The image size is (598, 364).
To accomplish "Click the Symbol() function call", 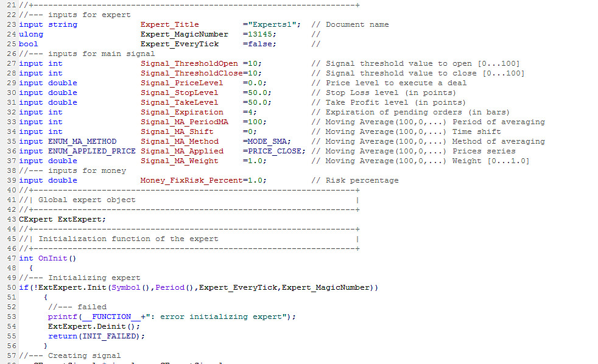I will pyautogui.click(x=130, y=287).
